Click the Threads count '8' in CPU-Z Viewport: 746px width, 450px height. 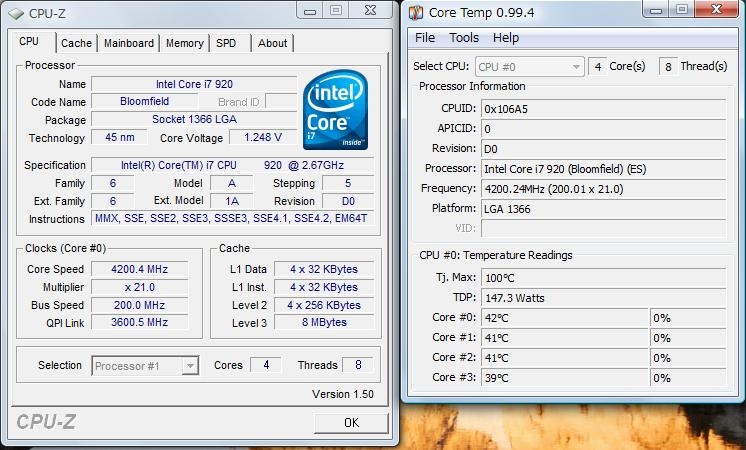tap(358, 365)
